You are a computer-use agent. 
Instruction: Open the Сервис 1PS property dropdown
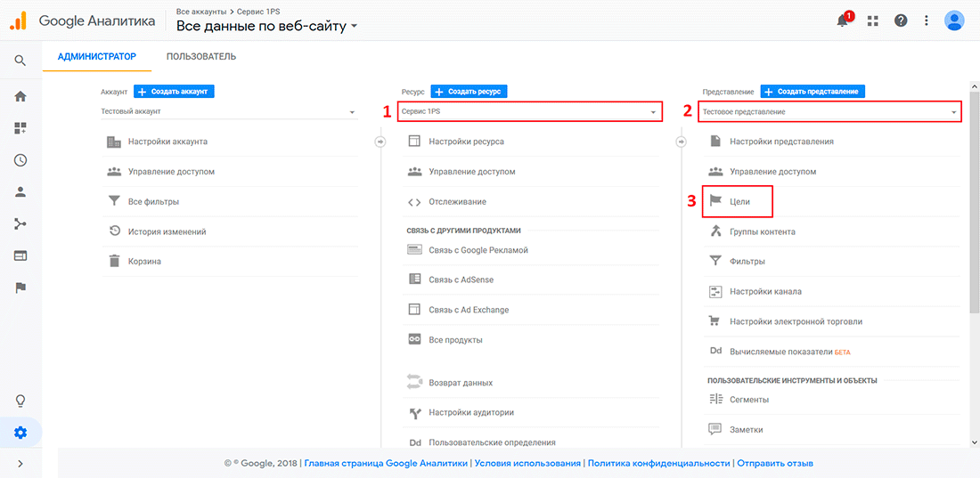pos(530,112)
